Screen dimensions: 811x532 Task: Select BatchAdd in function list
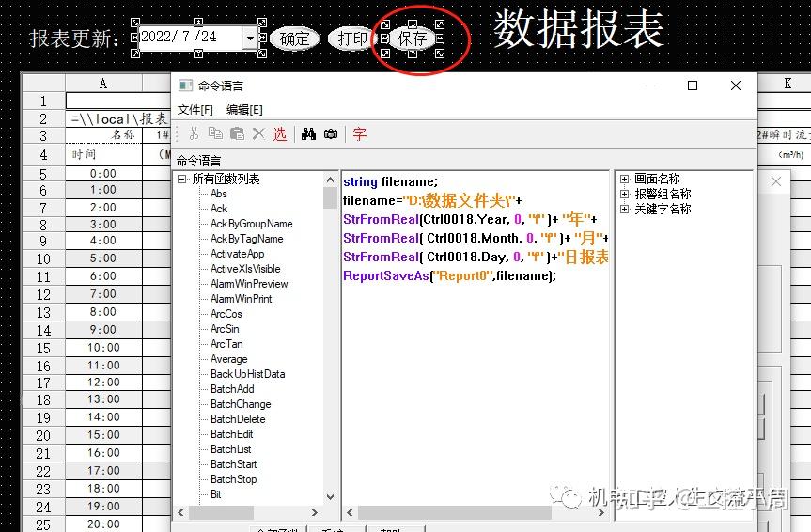pyautogui.click(x=232, y=388)
